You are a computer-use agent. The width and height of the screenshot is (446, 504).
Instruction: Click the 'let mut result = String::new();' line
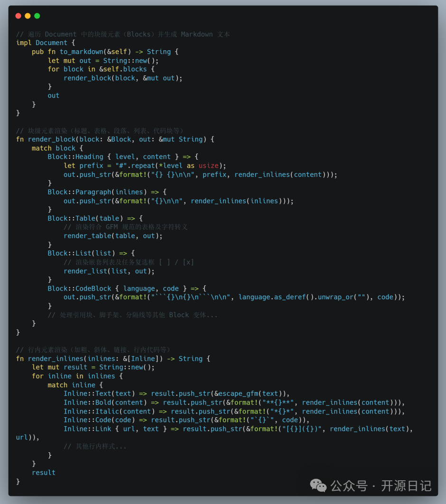coord(93,367)
